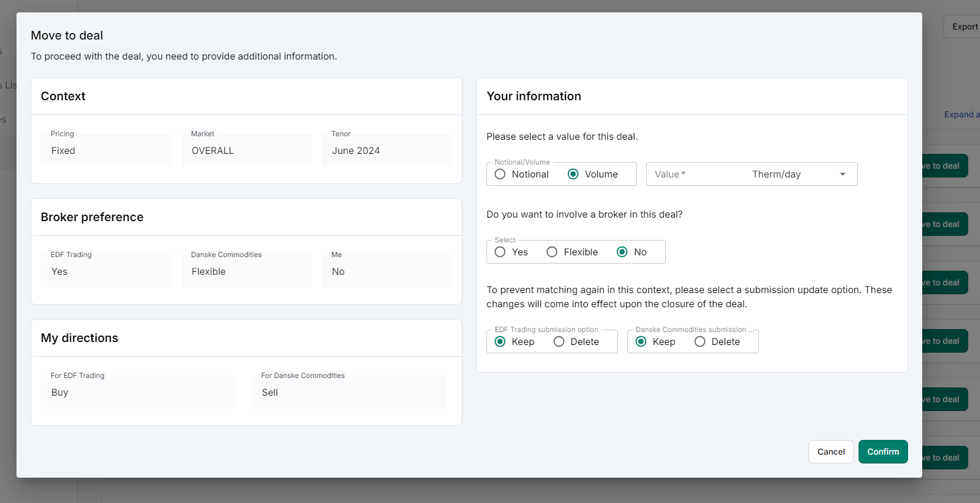This screenshot has width=980, height=503.
Task: Click the Your information heading
Action: (534, 96)
